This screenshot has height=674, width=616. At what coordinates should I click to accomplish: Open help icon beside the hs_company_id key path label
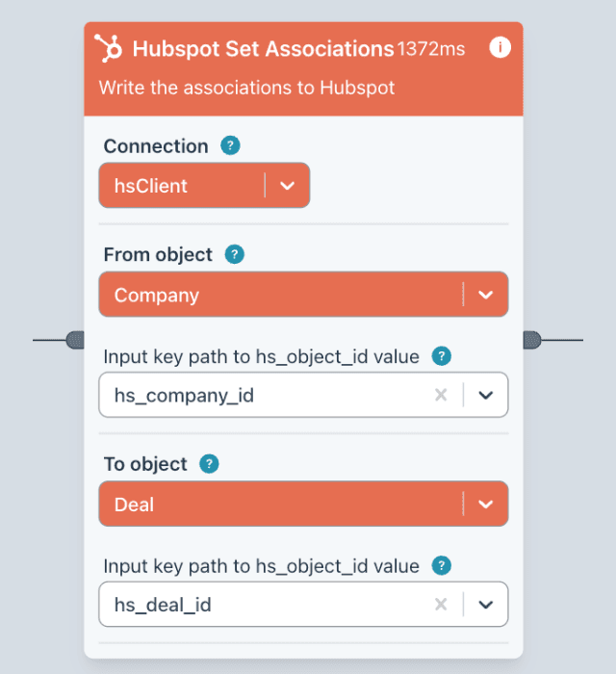pyautogui.click(x=441, y=356)
